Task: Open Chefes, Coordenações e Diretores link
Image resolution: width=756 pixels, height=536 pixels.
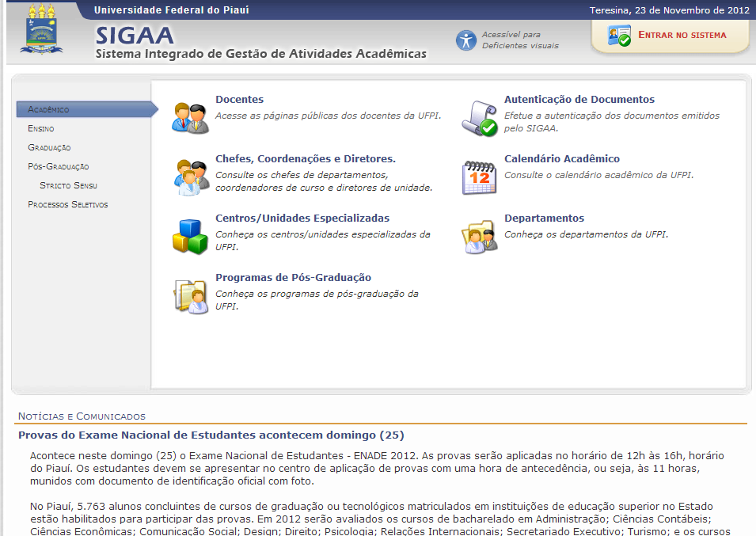Action: pyautogui.click(x=306, y=158)
